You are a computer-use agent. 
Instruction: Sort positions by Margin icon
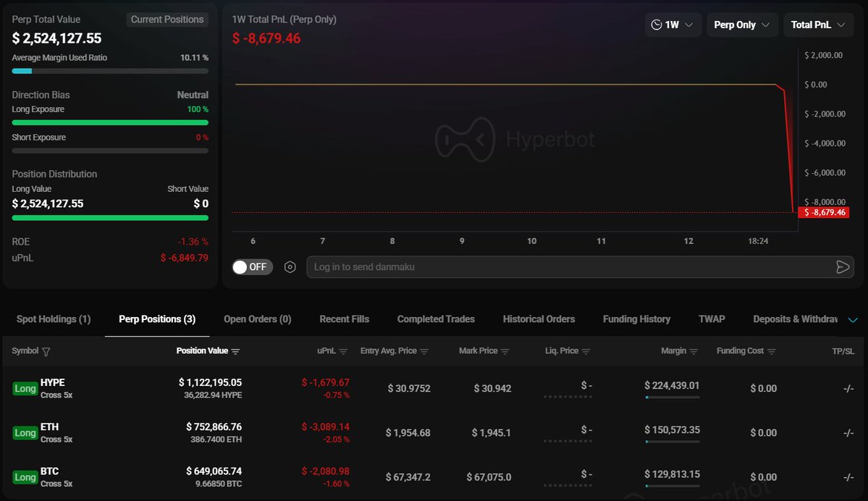(694, 352)
